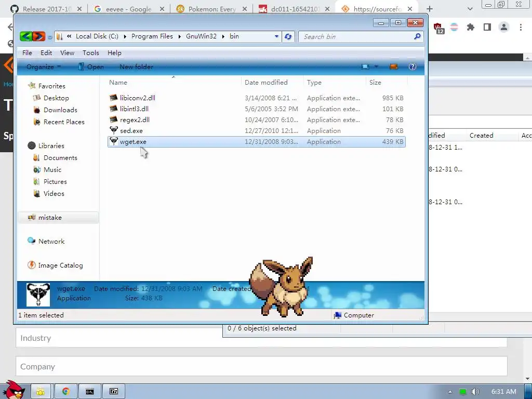Open the recent locations dropdown beside the Forward arrow
Image resolution: width=532 pixels, height=399 pixels.
[50, 37]
